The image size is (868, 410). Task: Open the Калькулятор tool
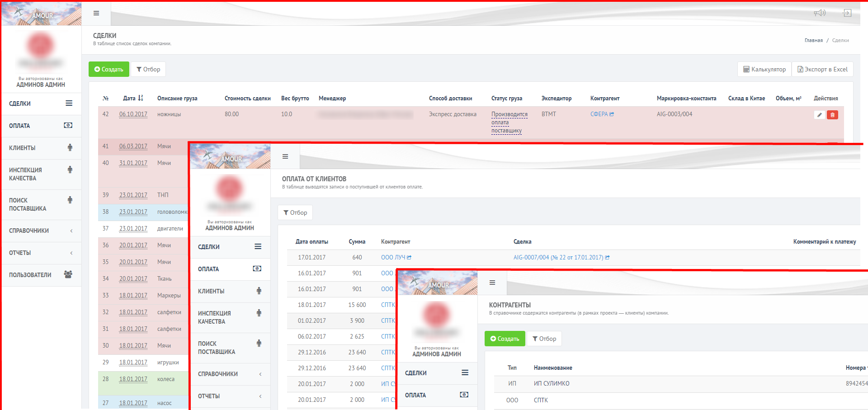pos(764,69)
